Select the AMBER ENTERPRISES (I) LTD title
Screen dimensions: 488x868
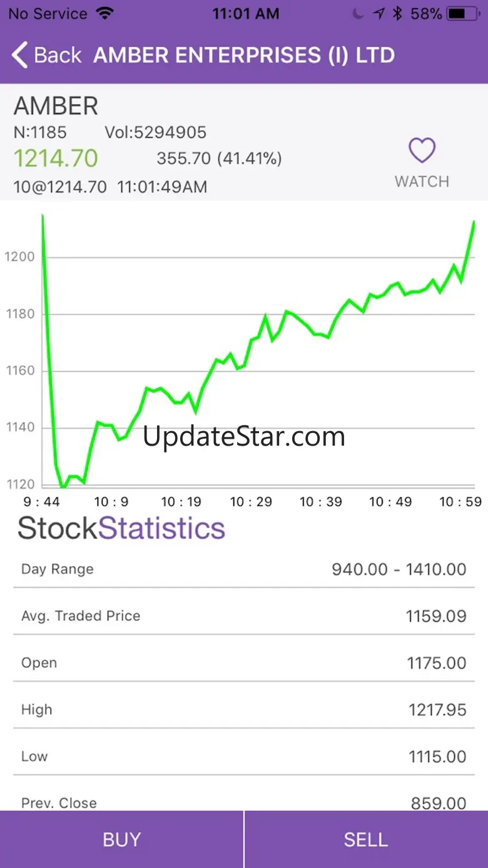click(x=244, y=55)
